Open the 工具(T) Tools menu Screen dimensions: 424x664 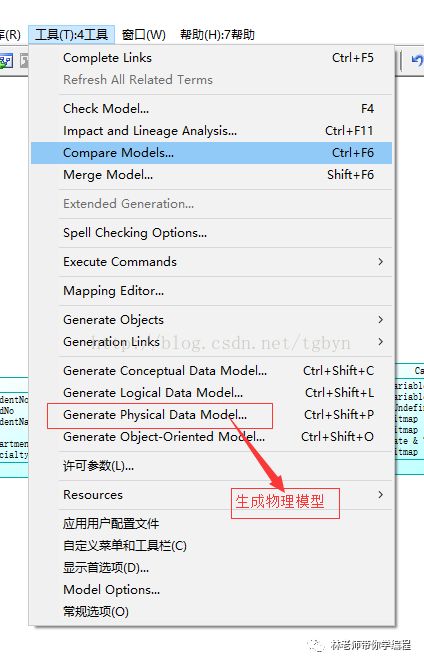[x=72, y=34]
